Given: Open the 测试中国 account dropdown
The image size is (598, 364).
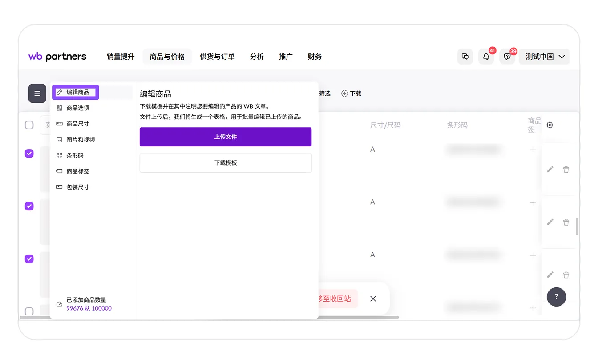Looking at the screenshot, I should [x=544, y=57].
